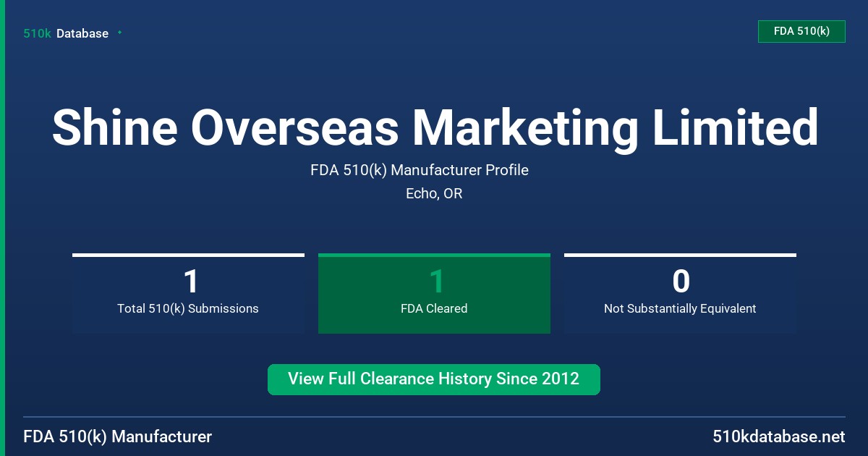Click View Full Clearance History Since 2012
The width and height of the screenshot is (868, 456).
434,379
